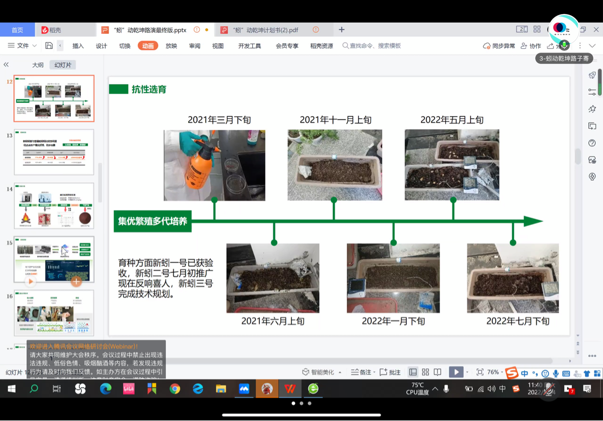Open the 插入 ribbon tab

tap(78, 46)
